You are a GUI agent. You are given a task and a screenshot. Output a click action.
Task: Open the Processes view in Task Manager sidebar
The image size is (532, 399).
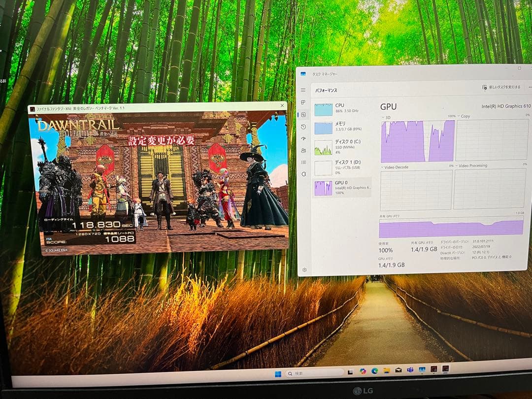click(x=303, y=102)
